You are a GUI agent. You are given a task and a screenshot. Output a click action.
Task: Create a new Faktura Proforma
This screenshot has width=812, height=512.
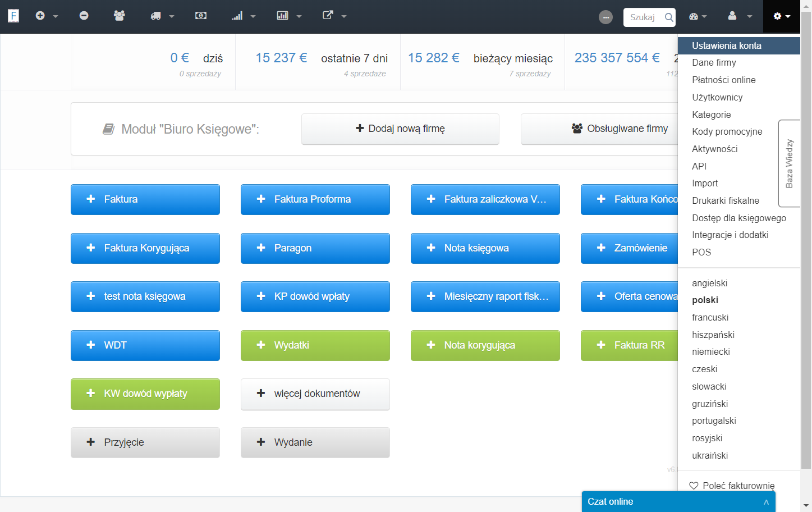pos(315,199)
